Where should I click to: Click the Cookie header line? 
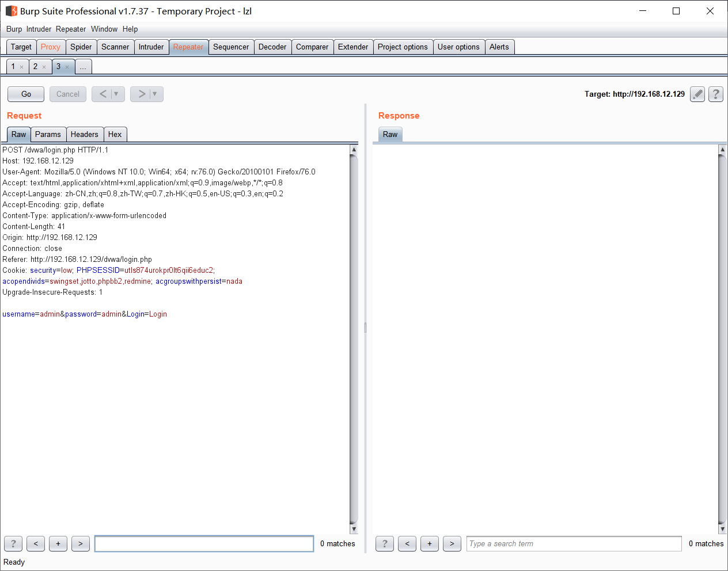(x=108, y=270)
